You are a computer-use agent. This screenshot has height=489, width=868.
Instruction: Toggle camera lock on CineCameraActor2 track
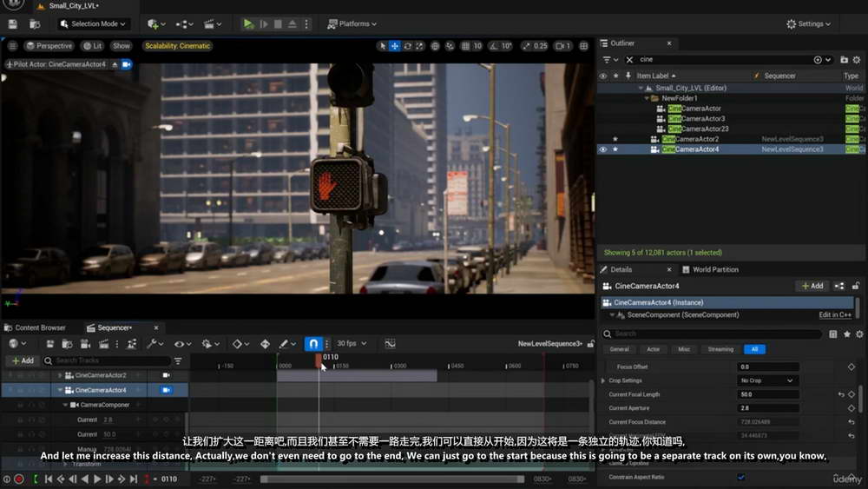166,375
